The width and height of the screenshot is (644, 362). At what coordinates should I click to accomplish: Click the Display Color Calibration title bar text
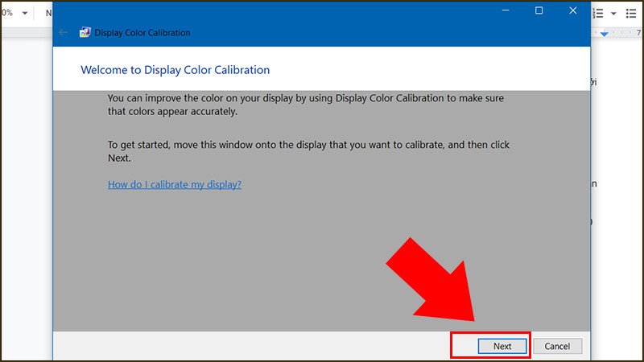pos(142,33)
